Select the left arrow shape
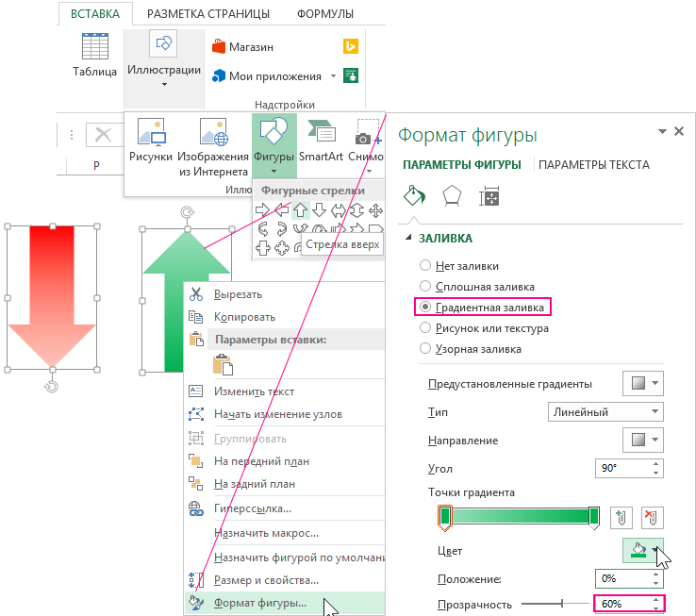 281,209
